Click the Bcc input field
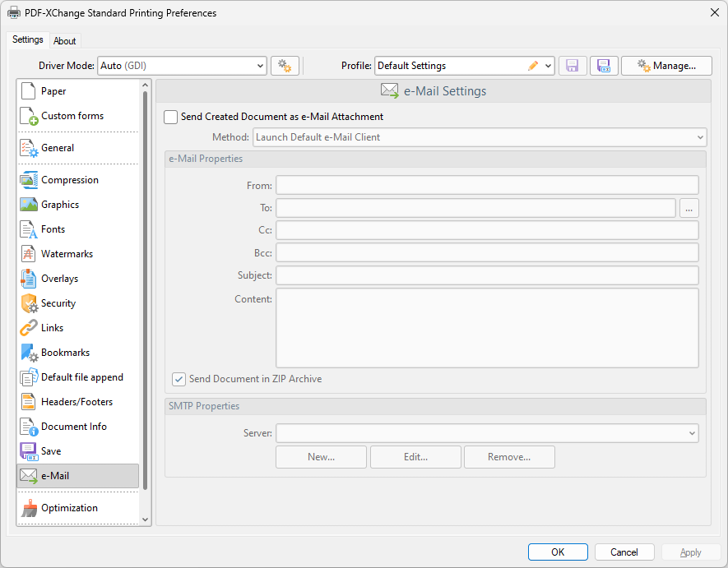Screen dimensions: 728x568 (x=487, y=253)
